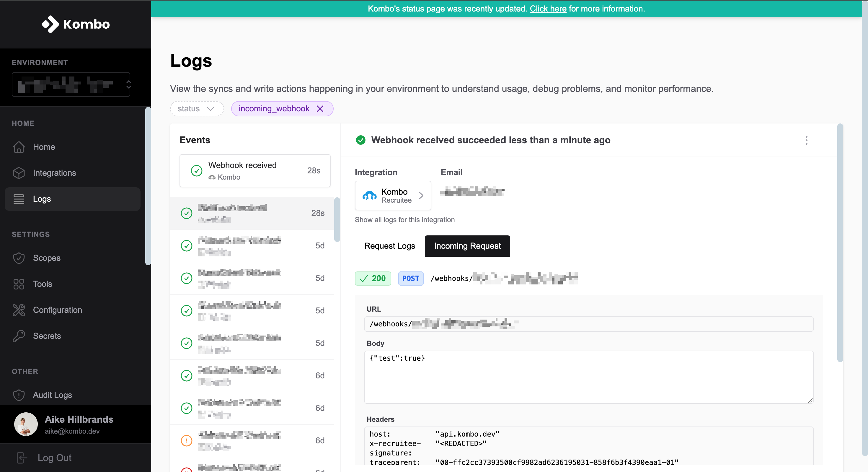Click the 200 status badge
Viewport: 868px width, 472px height.
373,278
